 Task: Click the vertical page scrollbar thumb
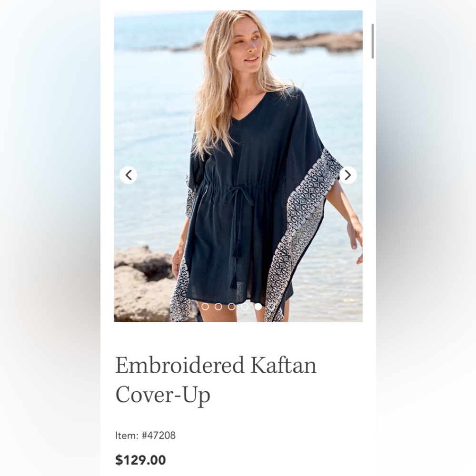click(373, 41)
